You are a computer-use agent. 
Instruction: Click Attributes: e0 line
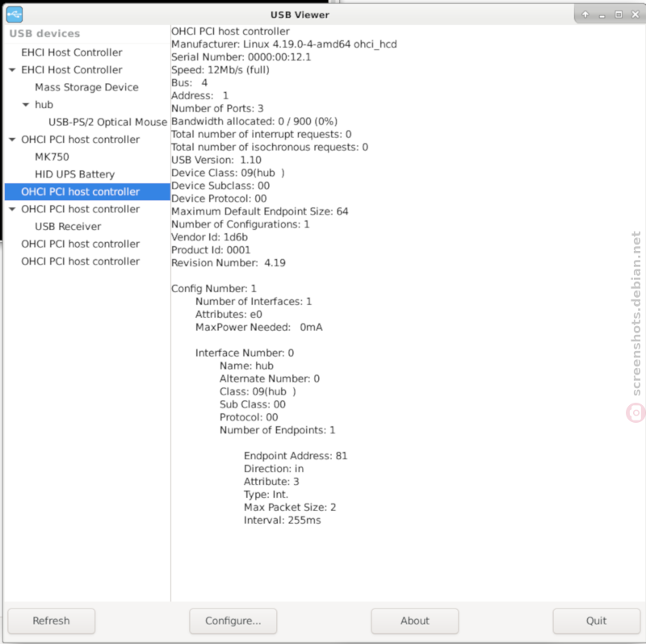[x=229, y=314]
